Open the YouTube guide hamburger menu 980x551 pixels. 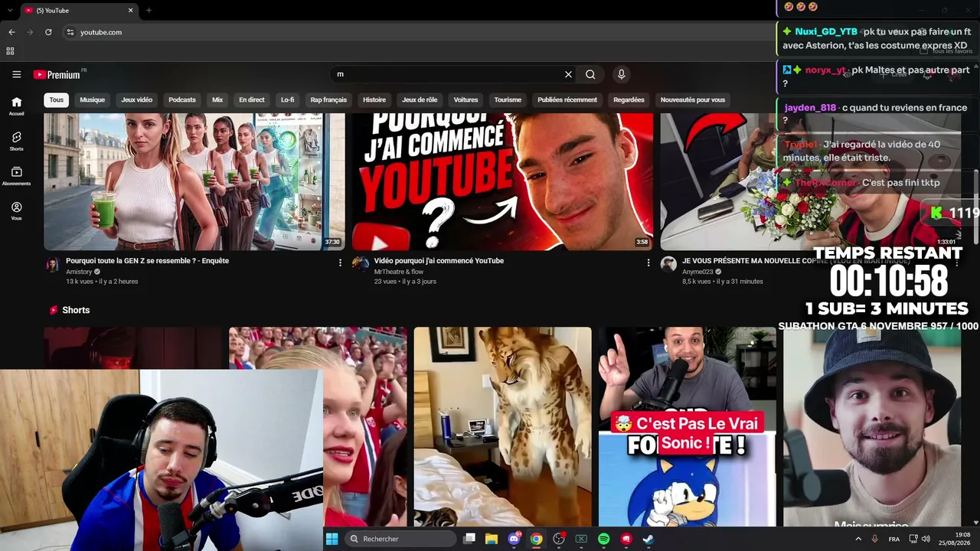[16, 74]
